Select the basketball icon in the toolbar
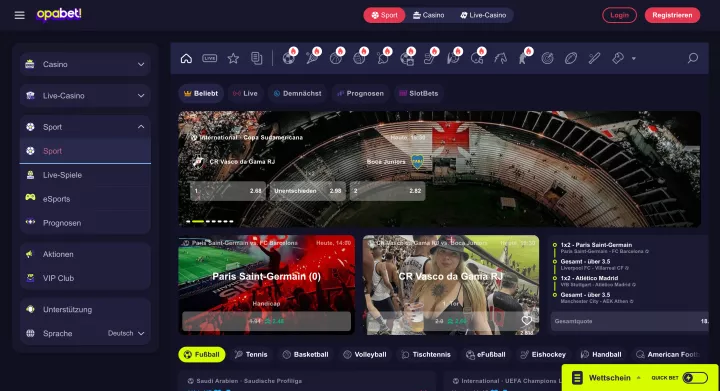The width and height of the screenshot is (720, 391). tap(336, 58)
